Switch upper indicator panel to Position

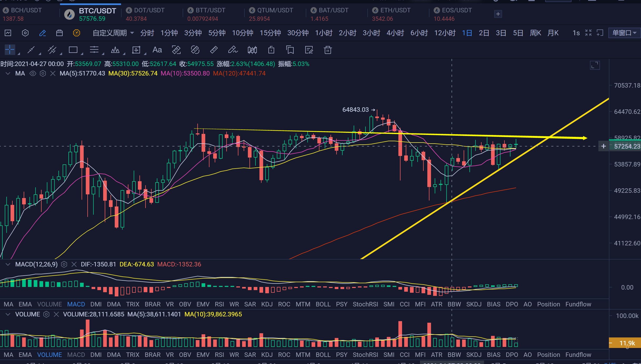pyautogui.click(x=548, y=304)
